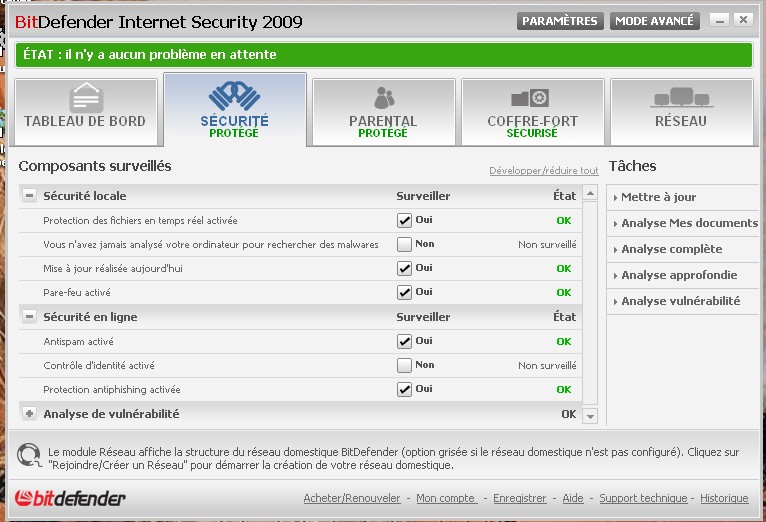766x522 pixels.
Task: Toggle Protection antiphishing monitoring checkbox
Action: tap(404, 389)
